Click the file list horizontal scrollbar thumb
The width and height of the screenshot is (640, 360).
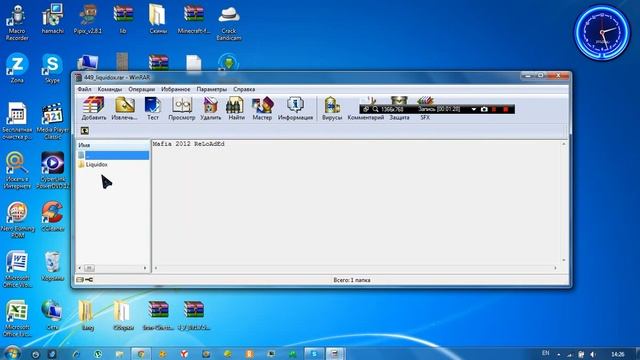click(x=89, y=268)
